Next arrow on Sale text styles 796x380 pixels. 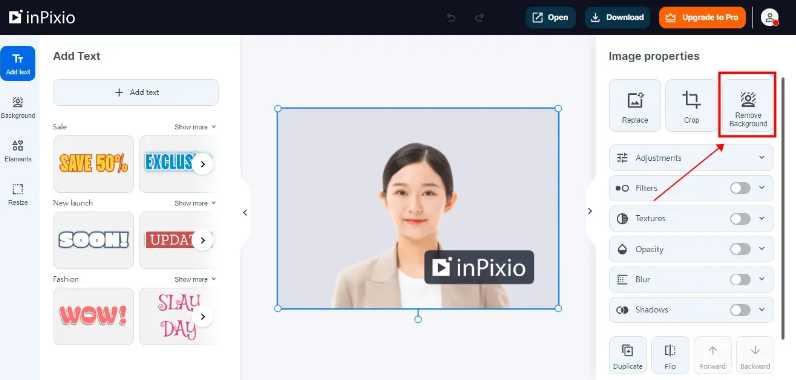click(203, 164)
